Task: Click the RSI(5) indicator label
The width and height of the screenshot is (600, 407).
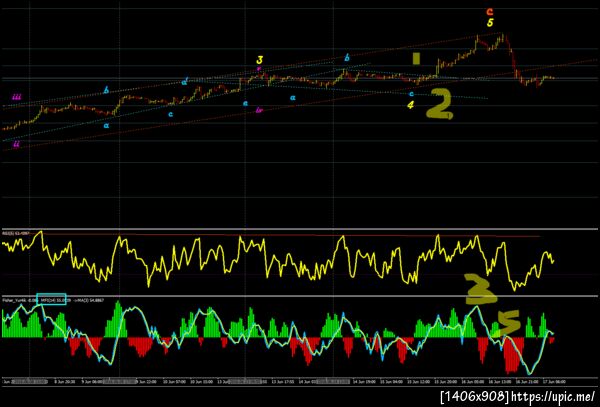Action: point(16,233)
